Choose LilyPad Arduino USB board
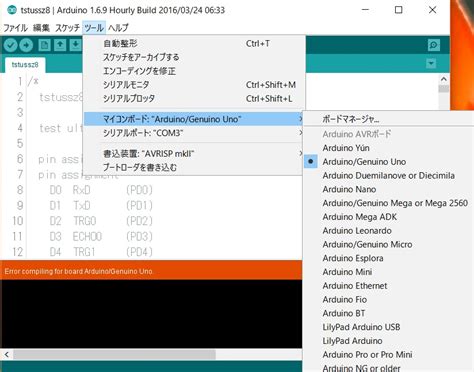 (361, 327)
